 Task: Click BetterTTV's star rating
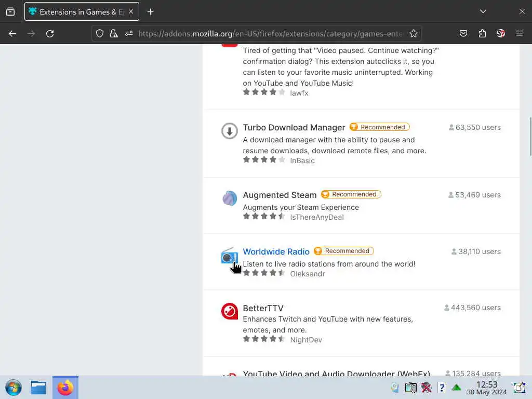264,339
